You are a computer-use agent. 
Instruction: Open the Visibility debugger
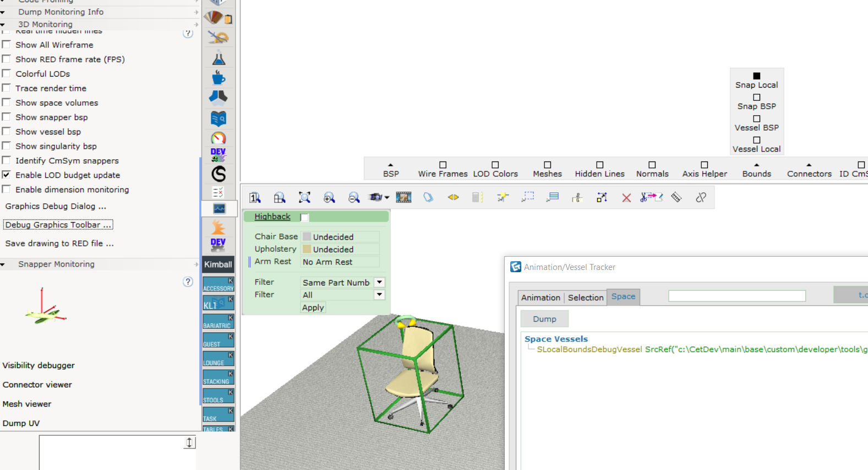39,365
